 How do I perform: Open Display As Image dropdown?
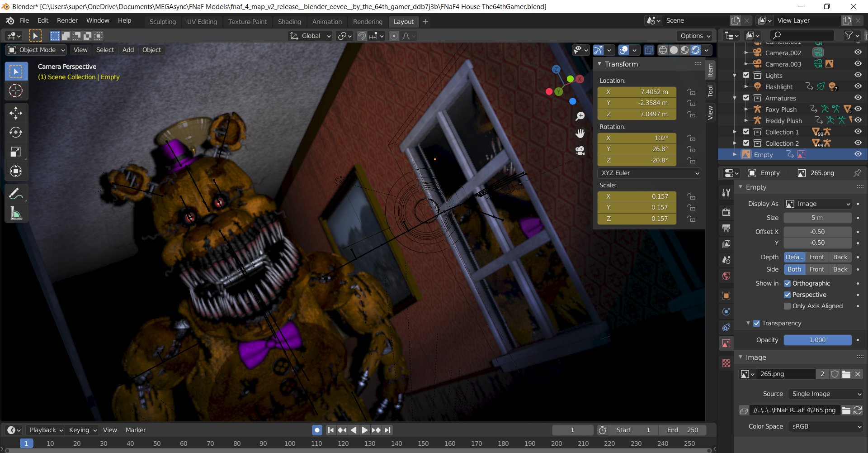tap(818, 204)
